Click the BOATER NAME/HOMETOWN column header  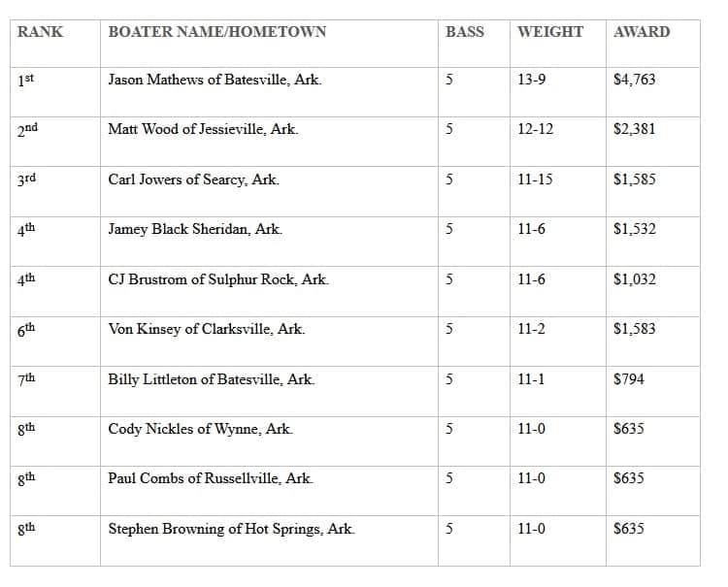pyautogui.click(x=216, y=32)
